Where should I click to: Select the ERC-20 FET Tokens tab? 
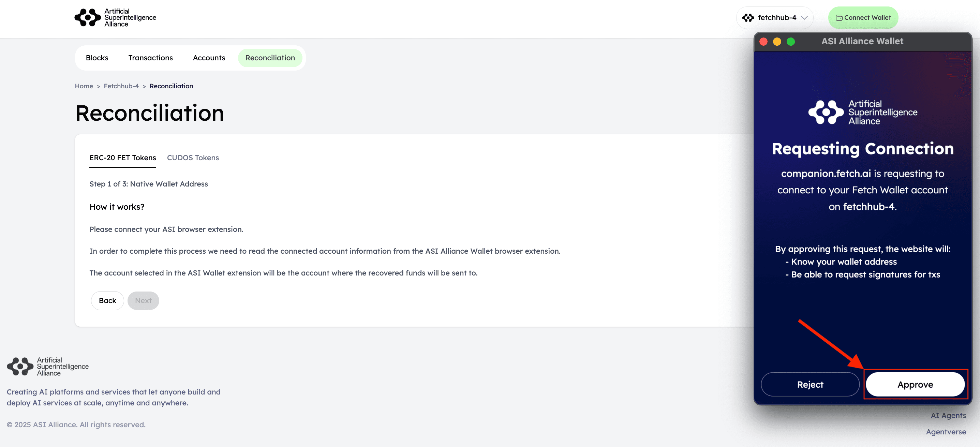tap(122, 158)
